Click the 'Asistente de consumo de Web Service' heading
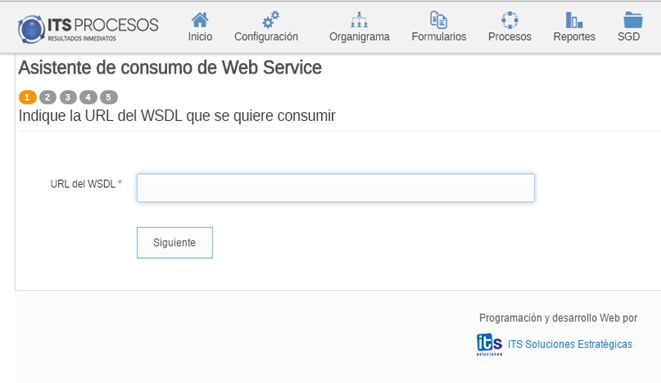Image resolution: width=661 pixels, height=383 pixels. click(x=170, y=67)
